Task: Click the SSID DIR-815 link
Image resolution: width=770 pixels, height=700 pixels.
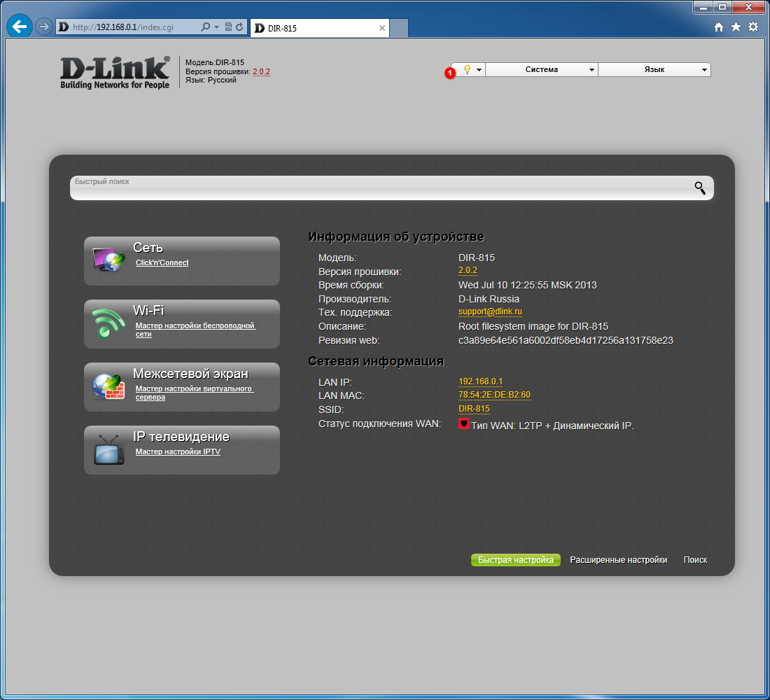Action: (474, 409)
